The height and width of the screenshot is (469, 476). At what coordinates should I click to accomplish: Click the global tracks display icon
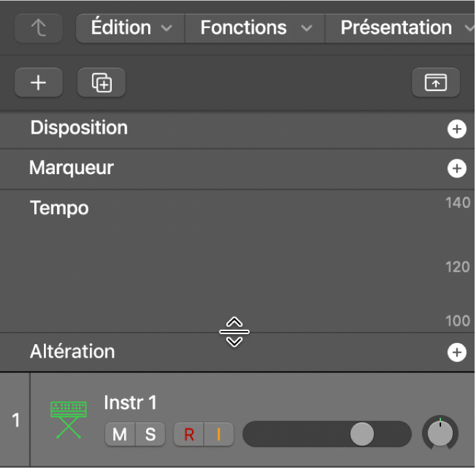pyautogui.click(x=436, y=83)
